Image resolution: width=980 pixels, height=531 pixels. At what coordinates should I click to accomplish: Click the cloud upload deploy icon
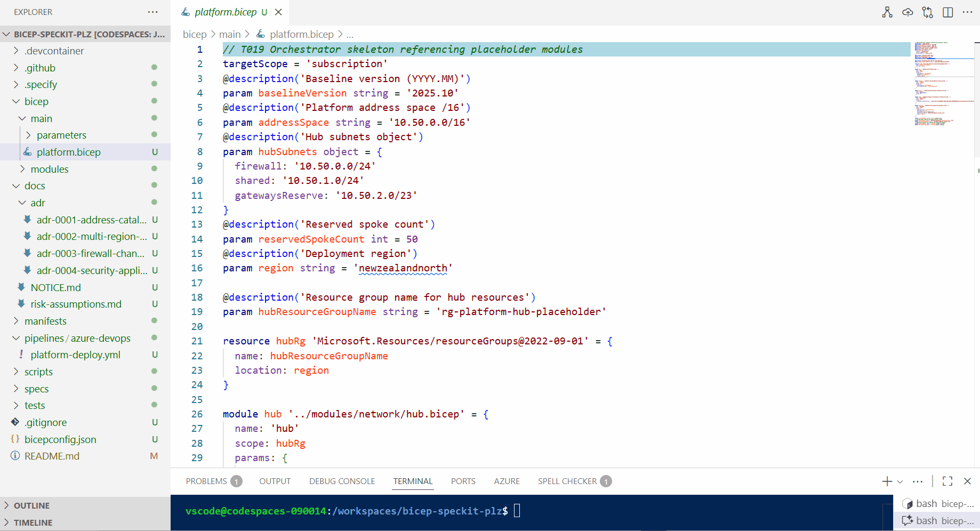tap(907, 12)
